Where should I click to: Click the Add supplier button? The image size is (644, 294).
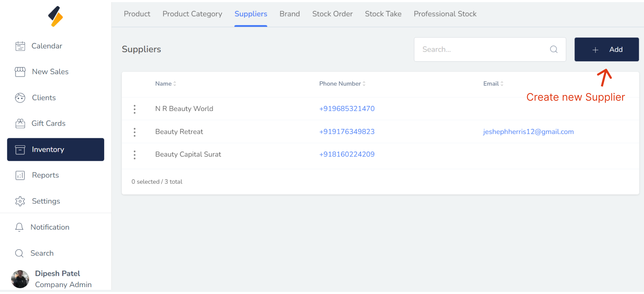click(x=607, y=50)
